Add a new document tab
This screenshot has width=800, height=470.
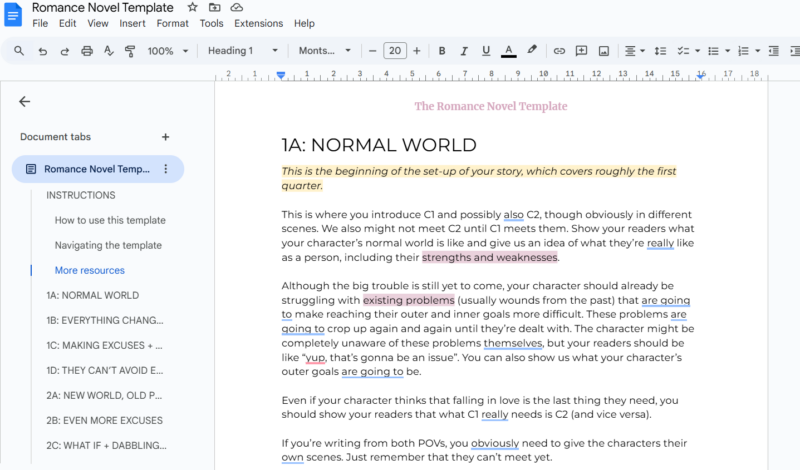coord(165,137)
